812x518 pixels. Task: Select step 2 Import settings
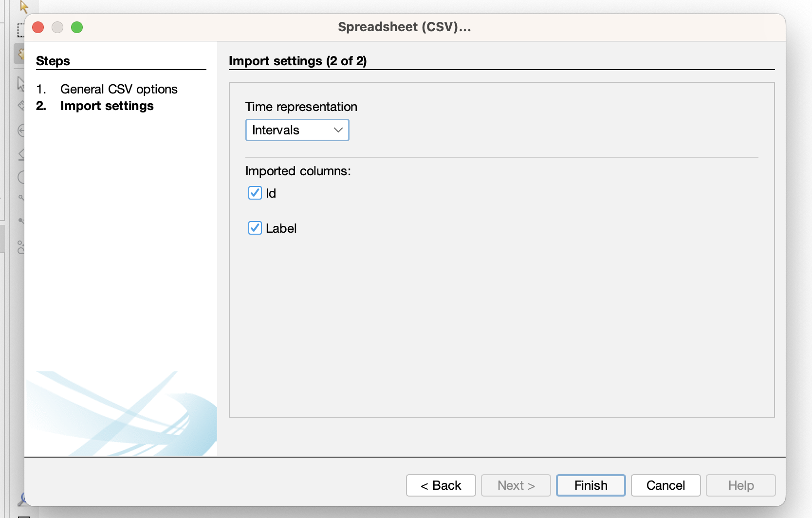(x=107, y=106)
